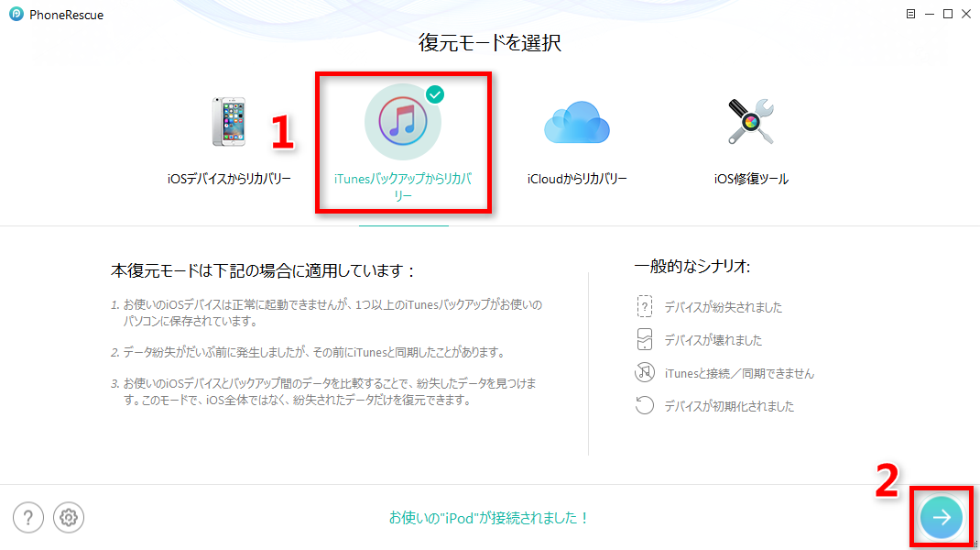Choose the "iOSデバイスからリカバリー" label
Viewport: 980px width, 550px height.
click(x=229, y=179)
